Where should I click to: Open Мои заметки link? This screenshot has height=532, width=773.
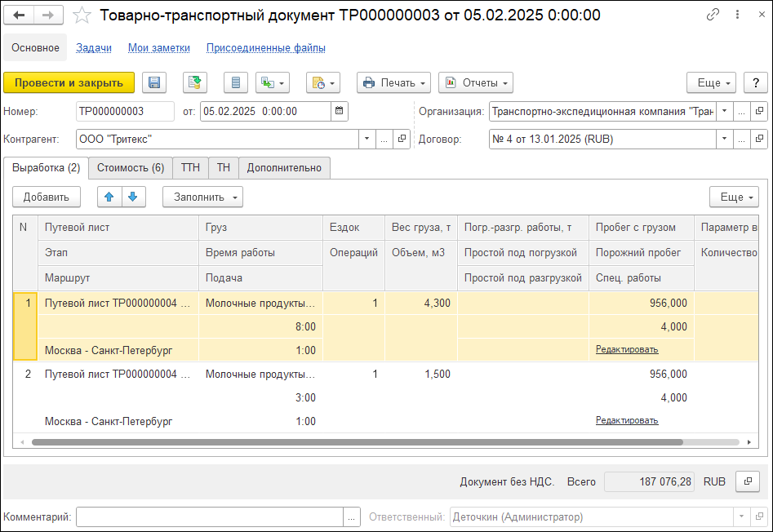(x=158, y=48)
